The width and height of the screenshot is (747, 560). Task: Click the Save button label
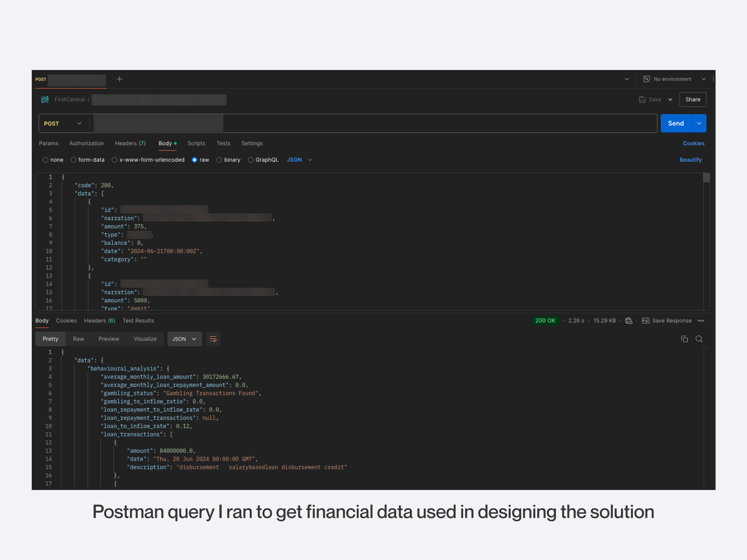(x=655, y=100)
